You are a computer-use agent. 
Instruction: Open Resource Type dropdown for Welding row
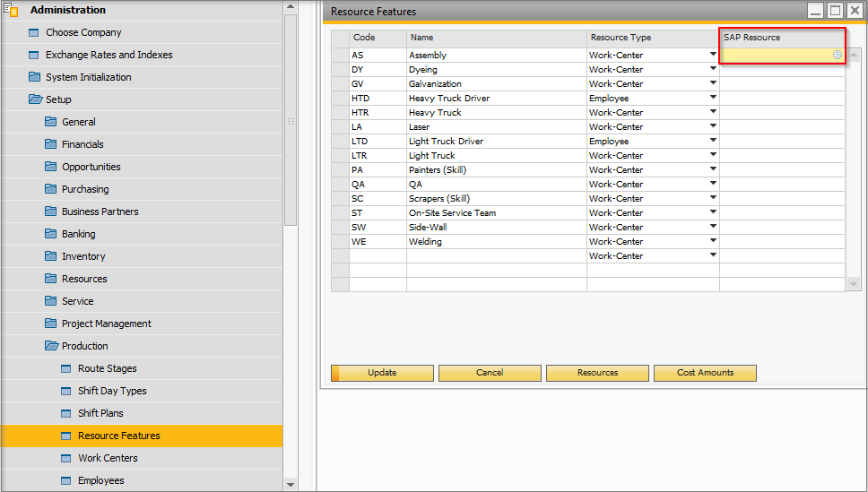click(714, 241)
